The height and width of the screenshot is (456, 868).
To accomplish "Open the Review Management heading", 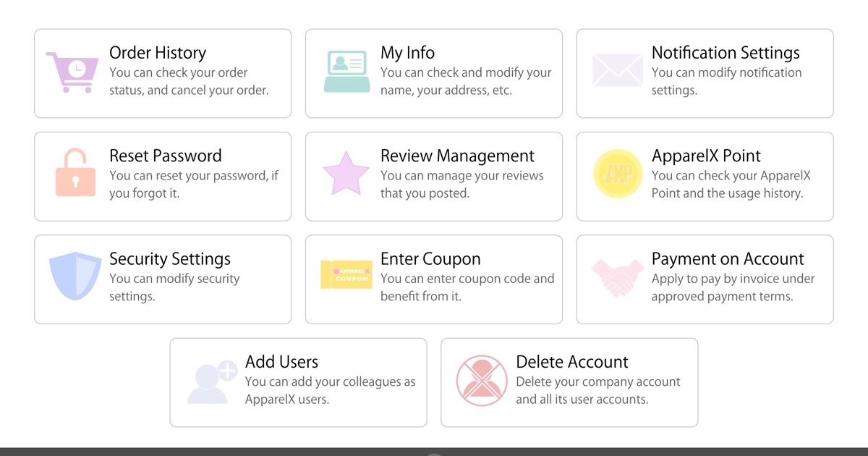I will point(457,156).
